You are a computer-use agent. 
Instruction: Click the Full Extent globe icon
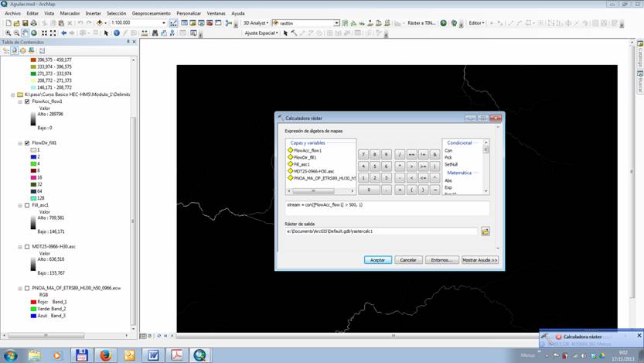[x=34, y=33]
